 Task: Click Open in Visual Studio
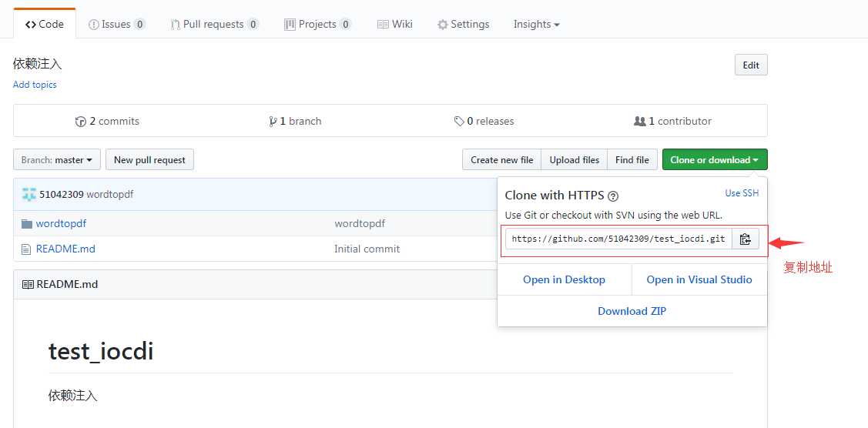[x=699, y=279]
